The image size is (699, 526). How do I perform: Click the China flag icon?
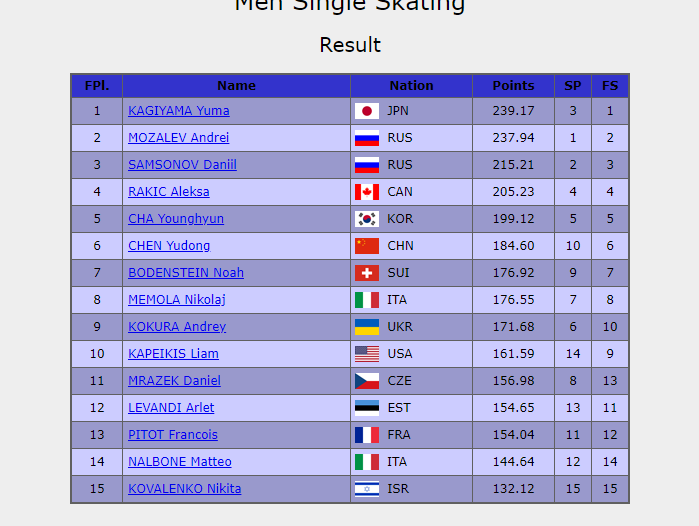coord(367,246)
